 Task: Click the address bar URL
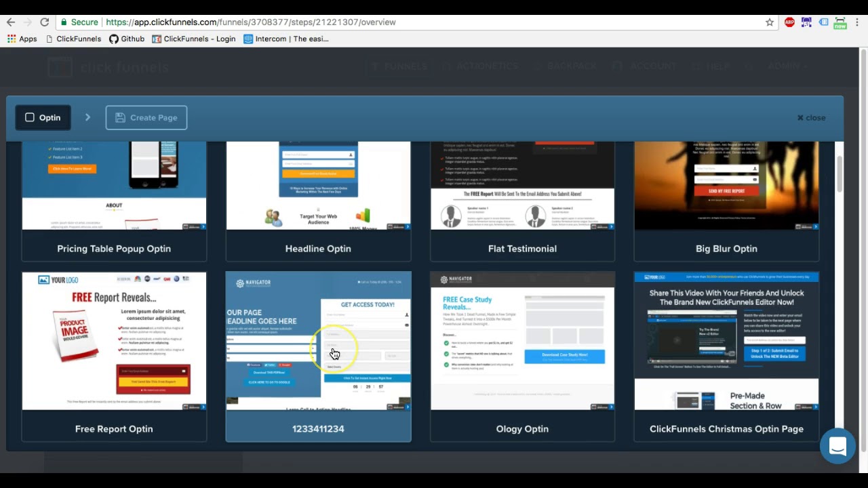coord(251,22)
